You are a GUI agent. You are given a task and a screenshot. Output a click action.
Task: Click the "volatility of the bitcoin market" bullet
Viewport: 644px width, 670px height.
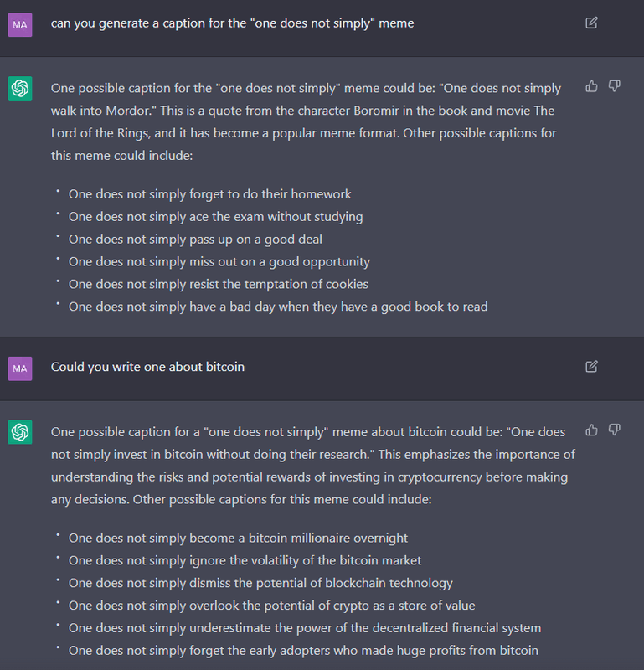(245, 560)
